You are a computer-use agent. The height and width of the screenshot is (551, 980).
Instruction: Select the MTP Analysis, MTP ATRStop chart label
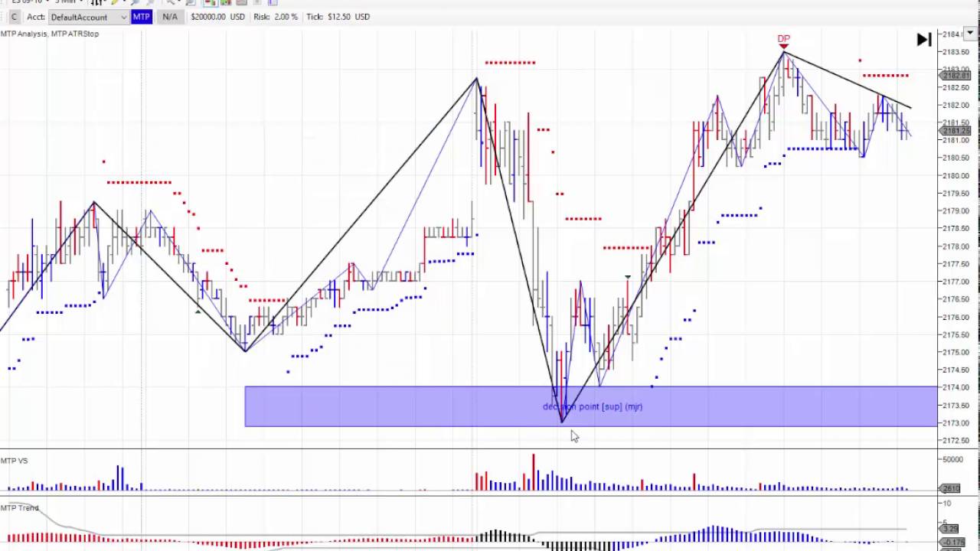coord(50,34)
